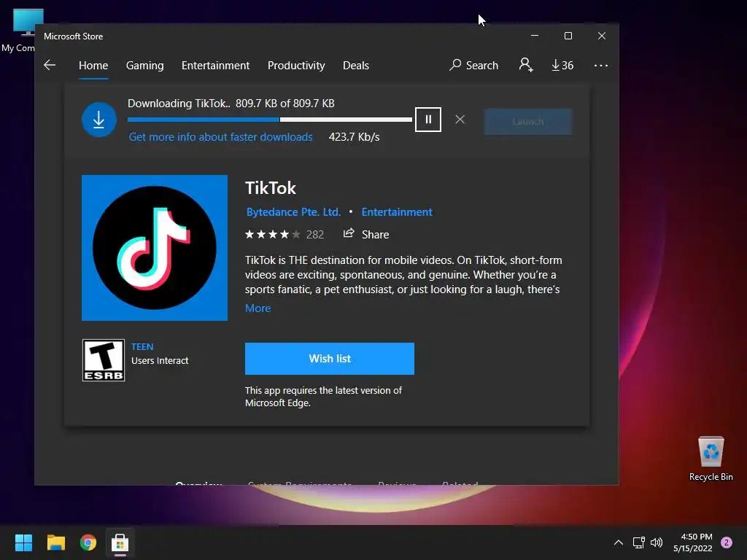This screenshot has height=560, width=747.
Task: Open Get more info about faster downloads
Action: point(220,137)
